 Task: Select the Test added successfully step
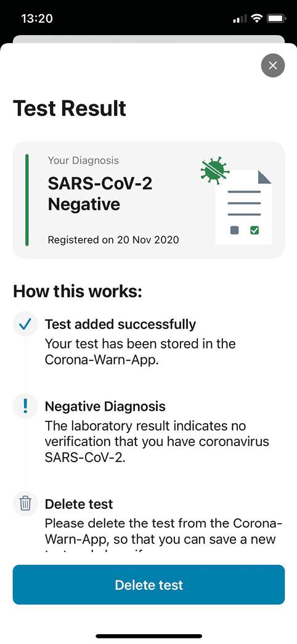click(120, 324)
